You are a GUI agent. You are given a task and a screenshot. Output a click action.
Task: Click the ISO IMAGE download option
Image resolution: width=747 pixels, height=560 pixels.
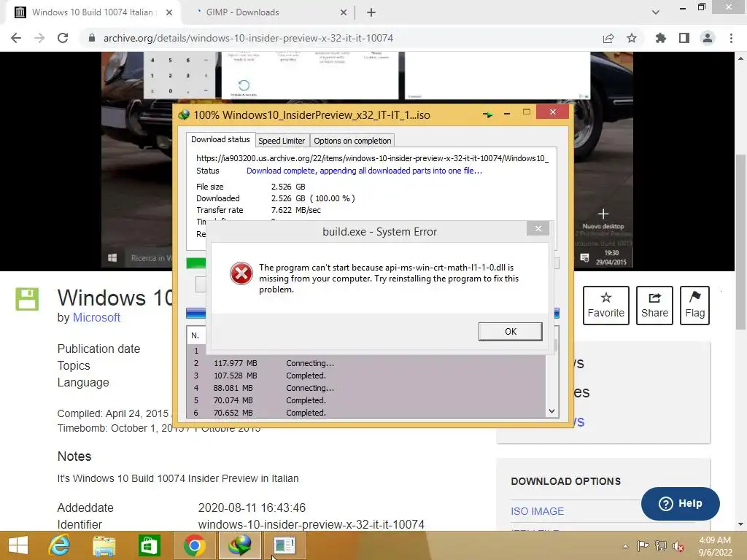(x=537, y=511)
